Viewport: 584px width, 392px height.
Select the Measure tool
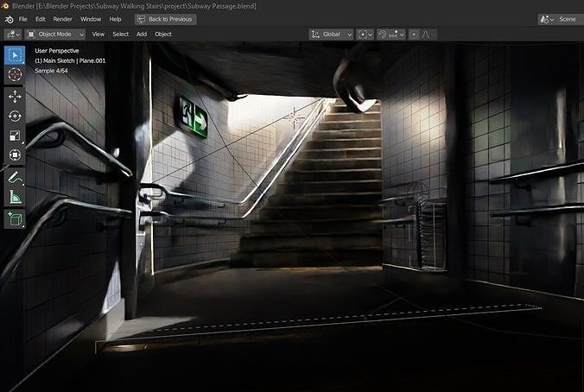15,197
